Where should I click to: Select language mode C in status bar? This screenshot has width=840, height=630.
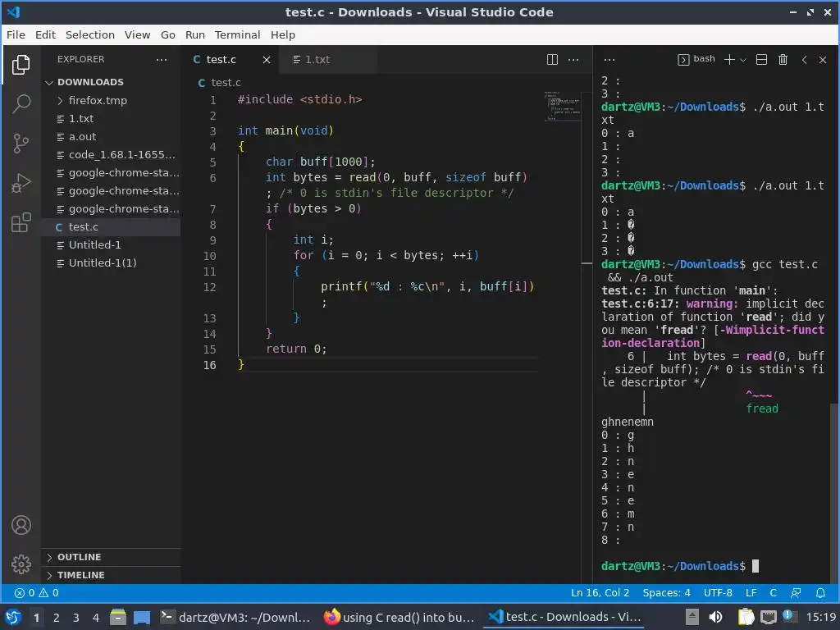pyautogui.click(x=773, y=593)
